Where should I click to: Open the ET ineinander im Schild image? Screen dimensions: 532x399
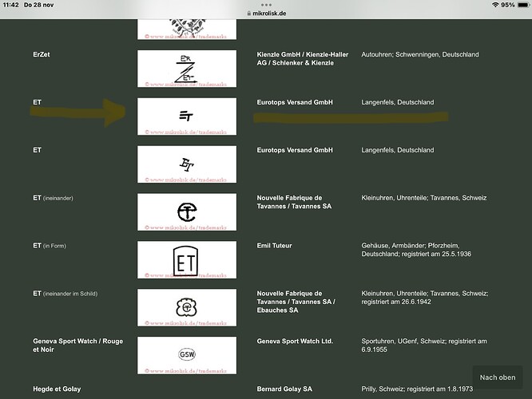click(x=187, y=308)
